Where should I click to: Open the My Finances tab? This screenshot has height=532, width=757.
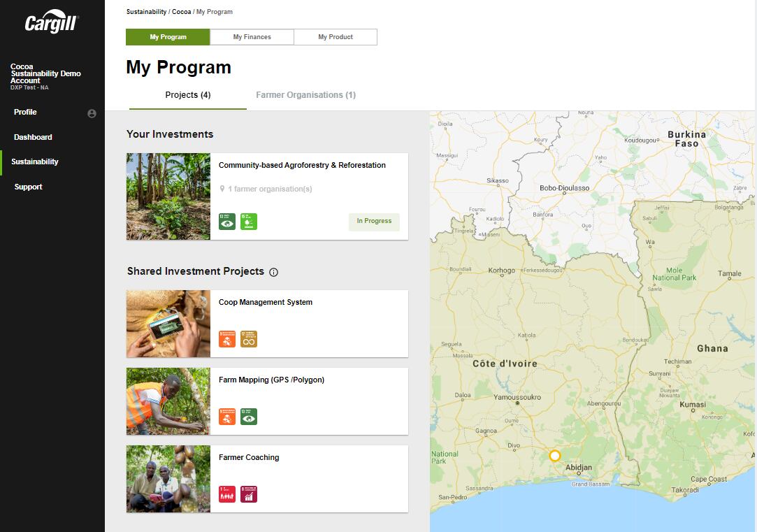click(252, 36)
